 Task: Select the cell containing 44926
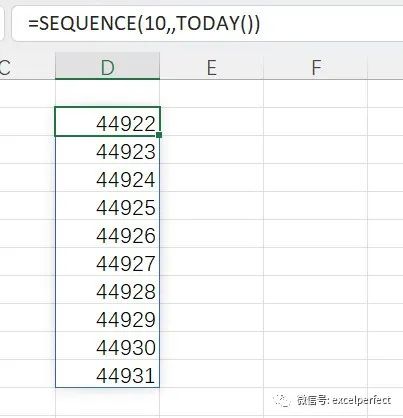pos(107,234)
